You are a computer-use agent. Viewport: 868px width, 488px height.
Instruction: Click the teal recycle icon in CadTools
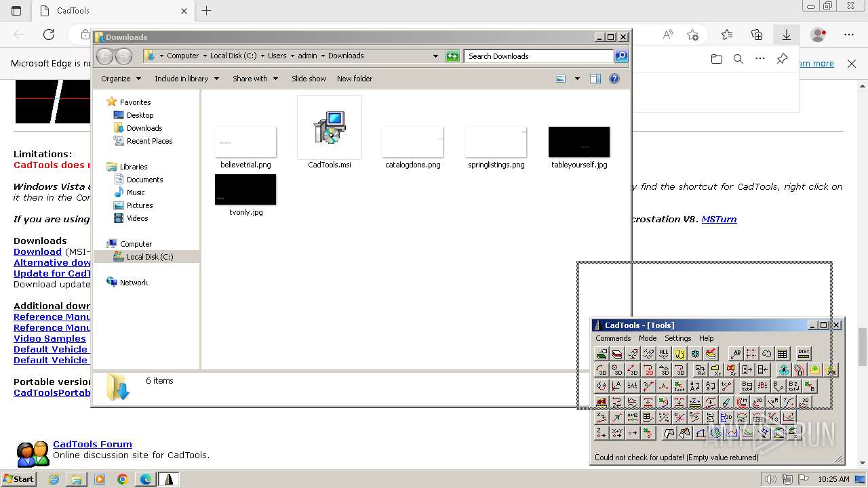pos(784,369)
